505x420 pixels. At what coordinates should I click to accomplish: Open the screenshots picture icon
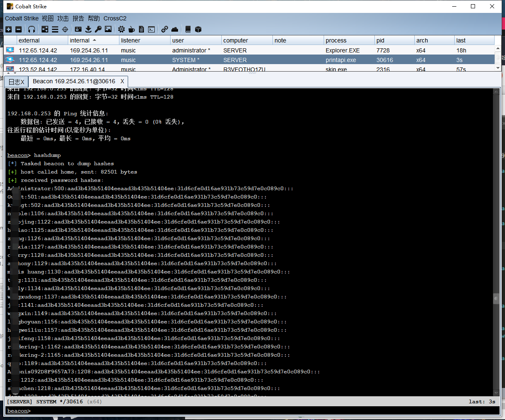(108, 29)
